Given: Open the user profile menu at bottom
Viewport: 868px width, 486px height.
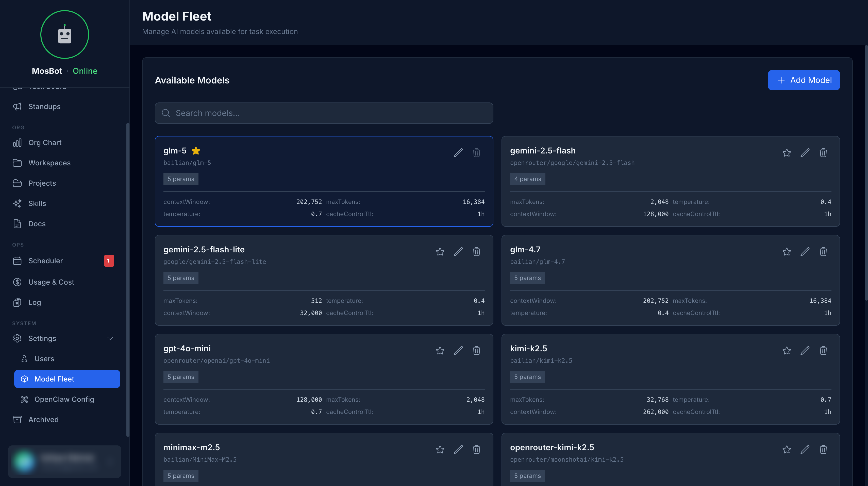Looking at the screenshot, I should [x=65, y=461].
